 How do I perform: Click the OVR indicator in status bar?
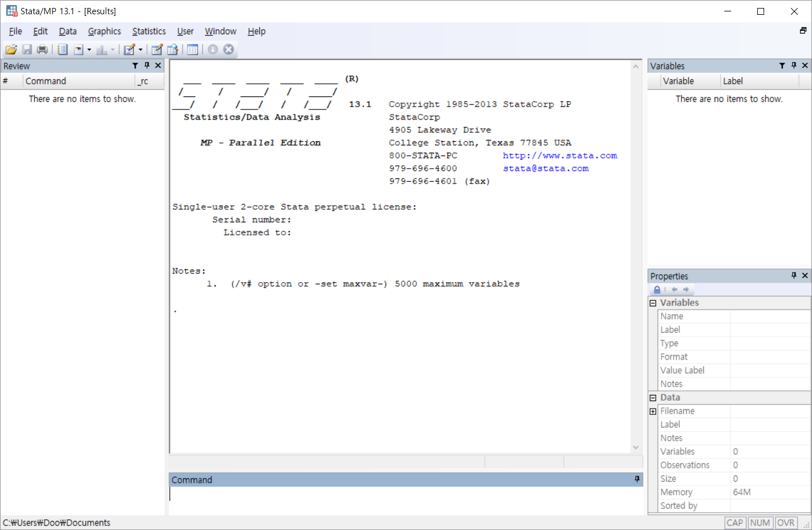coord(785,523)
